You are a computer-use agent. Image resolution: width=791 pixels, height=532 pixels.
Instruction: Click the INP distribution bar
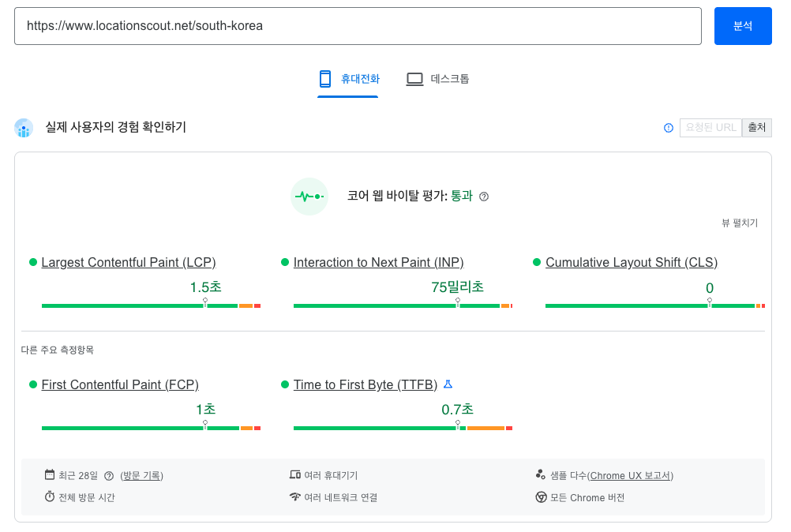coord(403,306)
